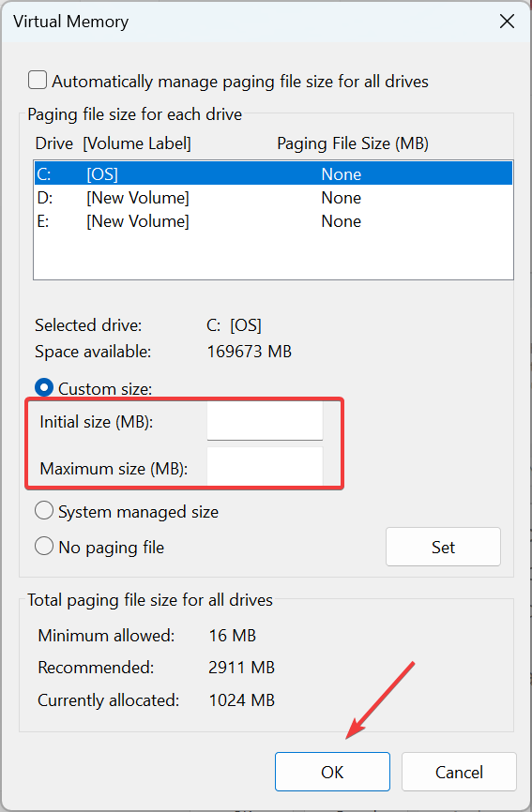The width and height of the screenshot is (532, 812).
Task: Click the Paging File Size (MB) column header
Action: pos(353,143)
